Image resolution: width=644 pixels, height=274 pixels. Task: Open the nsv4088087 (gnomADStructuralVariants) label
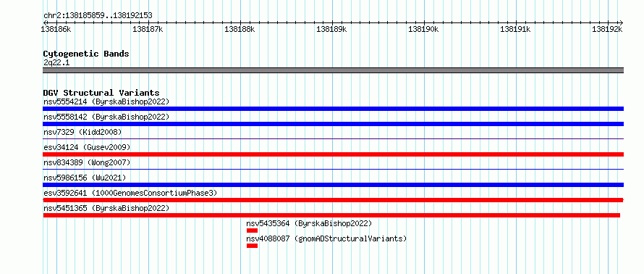326,238
